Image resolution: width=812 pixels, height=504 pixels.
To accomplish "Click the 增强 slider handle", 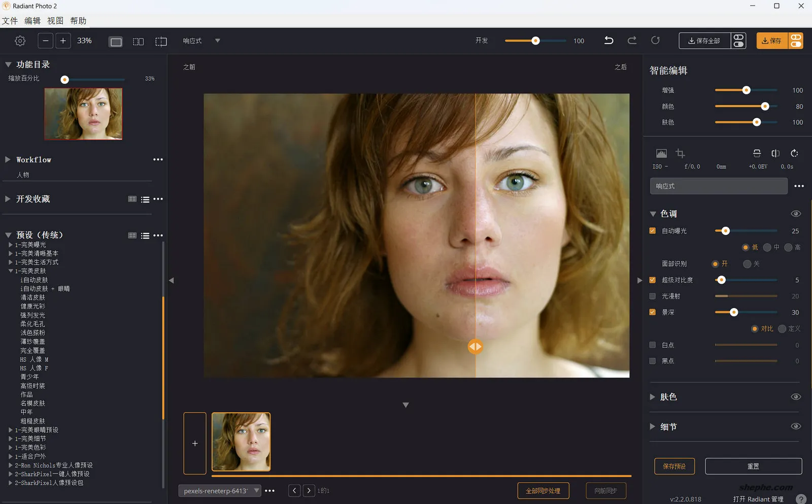I will pyautogui.click(x=746, y=90).
